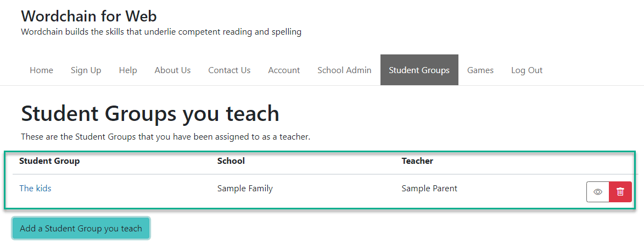Click the Wordchain for Web site title
644x249 pixels.
click(x=89, y=16)
